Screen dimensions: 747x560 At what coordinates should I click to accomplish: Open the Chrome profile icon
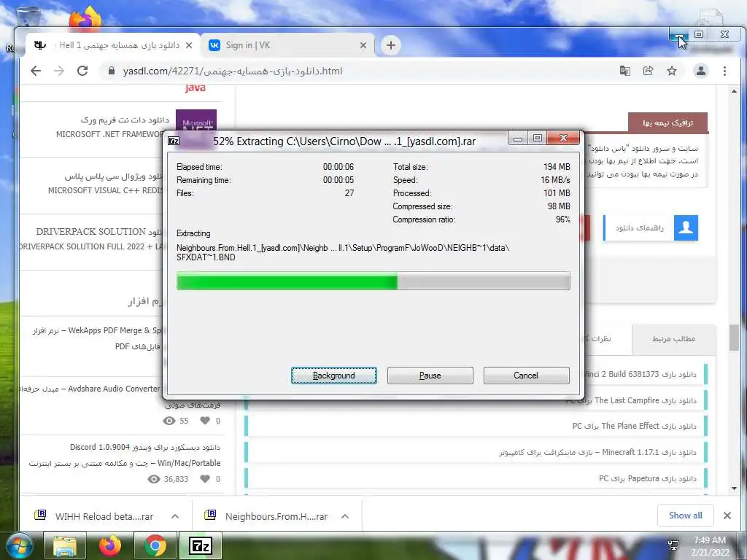coord(701,71)
